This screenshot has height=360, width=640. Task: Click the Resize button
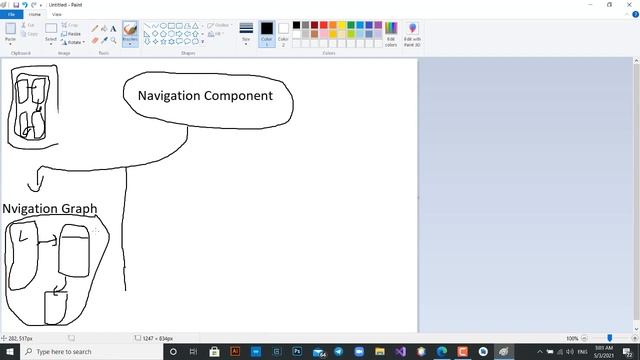tap(71, 34)
